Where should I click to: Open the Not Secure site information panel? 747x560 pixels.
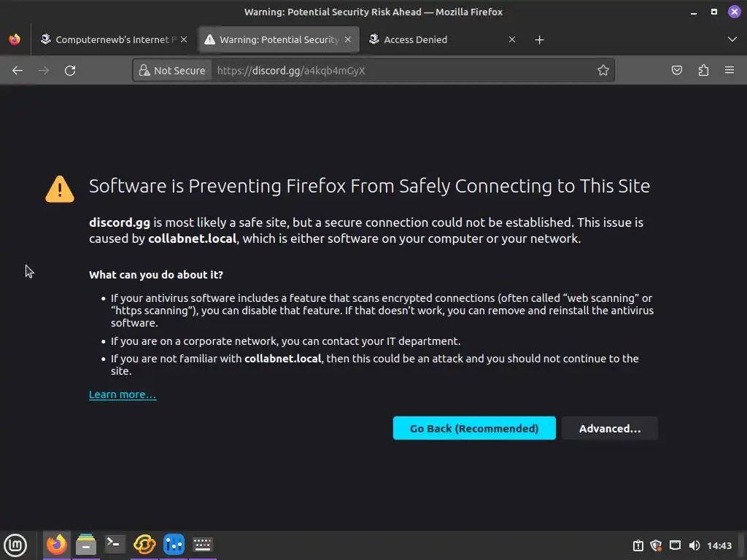[x=172, y=71]
